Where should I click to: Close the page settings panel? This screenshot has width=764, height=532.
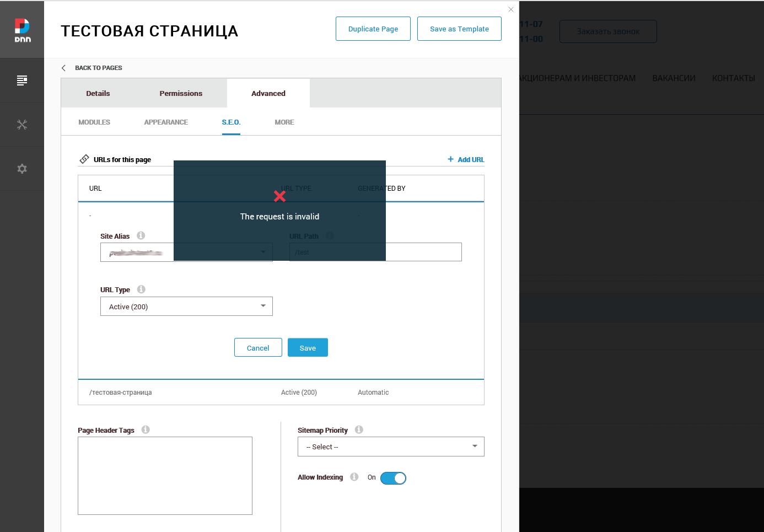tap(511, 9)
